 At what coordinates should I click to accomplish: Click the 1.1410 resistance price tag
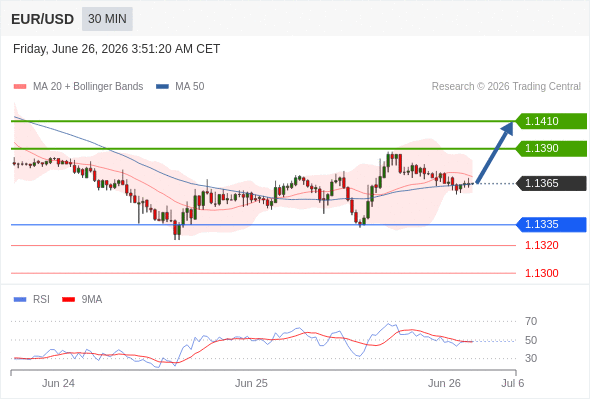click(551, 121)
